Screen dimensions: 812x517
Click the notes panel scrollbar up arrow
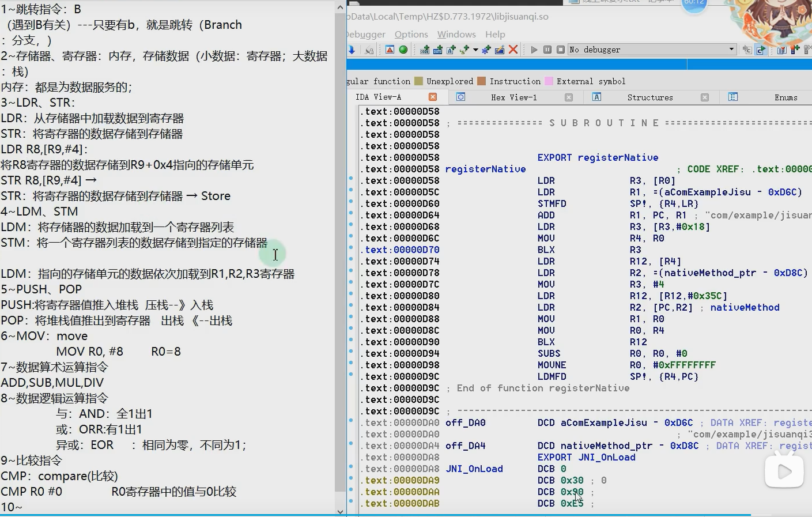(x=340, y=7)
